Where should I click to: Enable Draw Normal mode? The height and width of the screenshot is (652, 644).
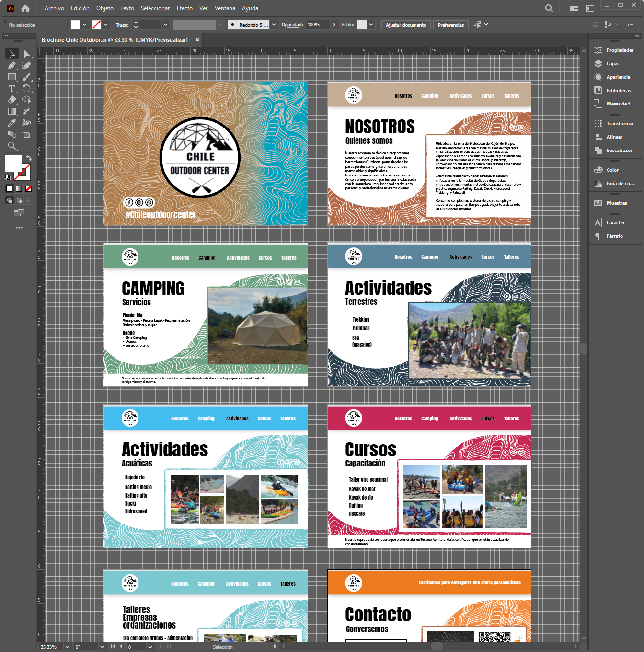(x=9, y=200)
